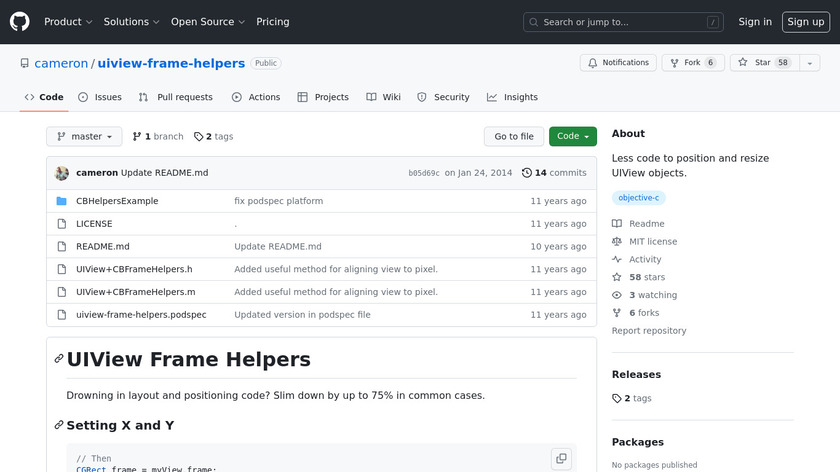View the 1 branch link
The image size is (840, 472).
coord(158,136)
